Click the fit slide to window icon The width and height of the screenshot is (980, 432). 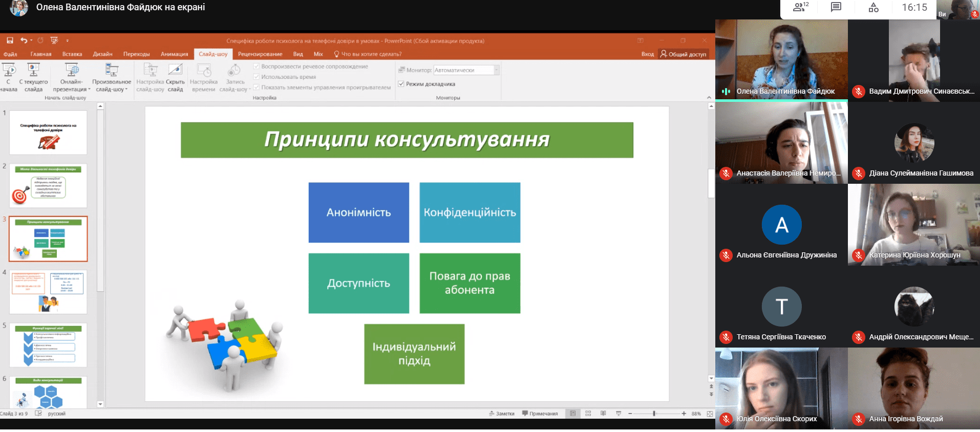click(710, 414)
